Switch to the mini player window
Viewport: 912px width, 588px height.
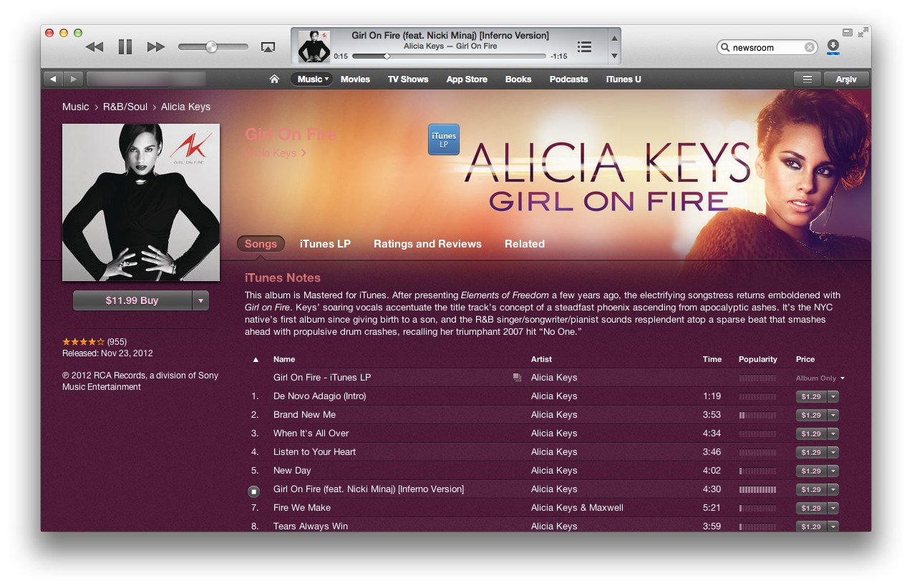point(848,32)
